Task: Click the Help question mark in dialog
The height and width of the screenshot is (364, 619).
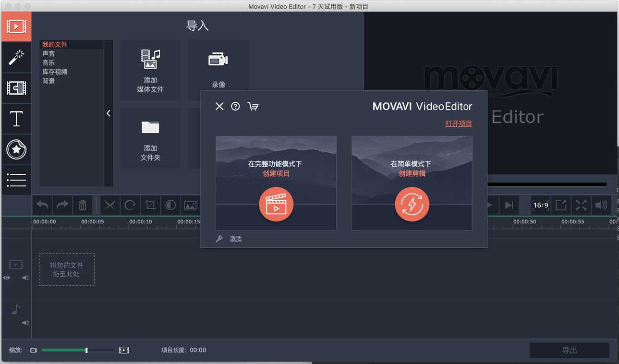Action: click(235, 107)
